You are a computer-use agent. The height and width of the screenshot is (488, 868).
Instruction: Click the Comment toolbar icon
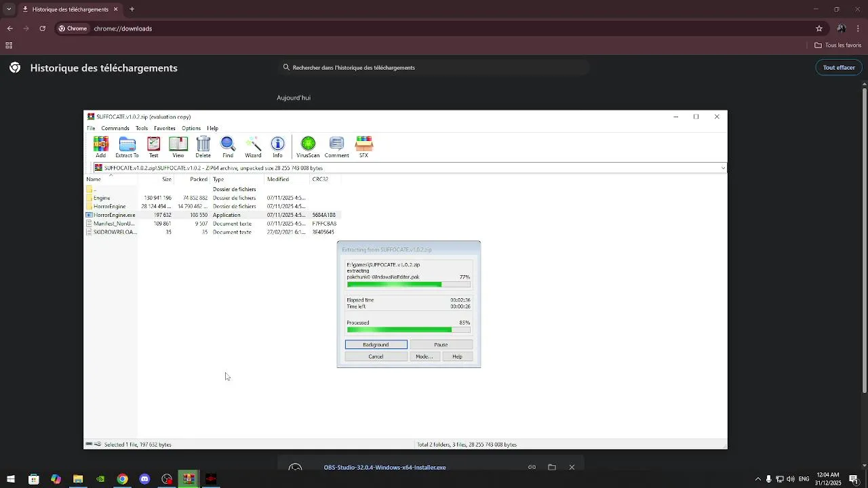(336, 147)
